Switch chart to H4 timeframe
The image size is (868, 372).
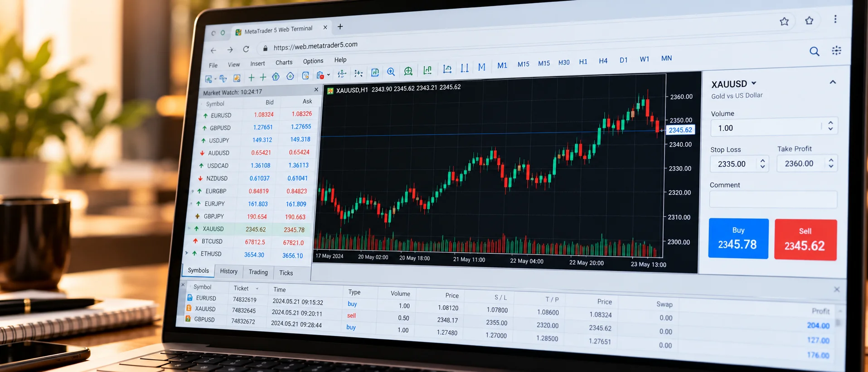pyautogui.click(x=603, y=61)
